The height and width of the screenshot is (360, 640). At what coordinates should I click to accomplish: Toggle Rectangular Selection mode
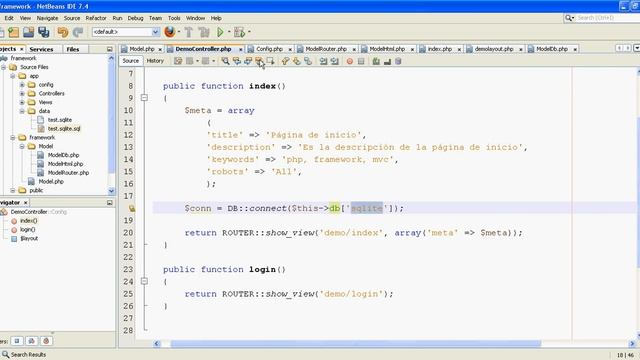(270, 61)
